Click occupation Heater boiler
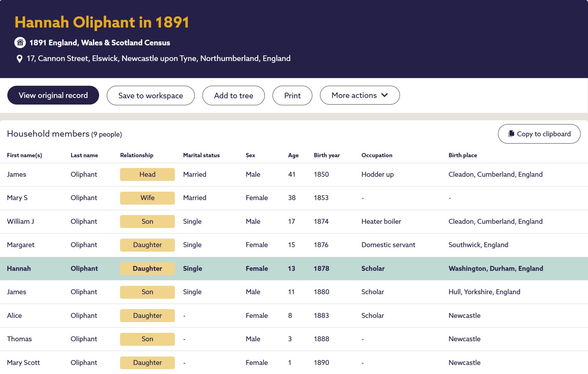 381,221
